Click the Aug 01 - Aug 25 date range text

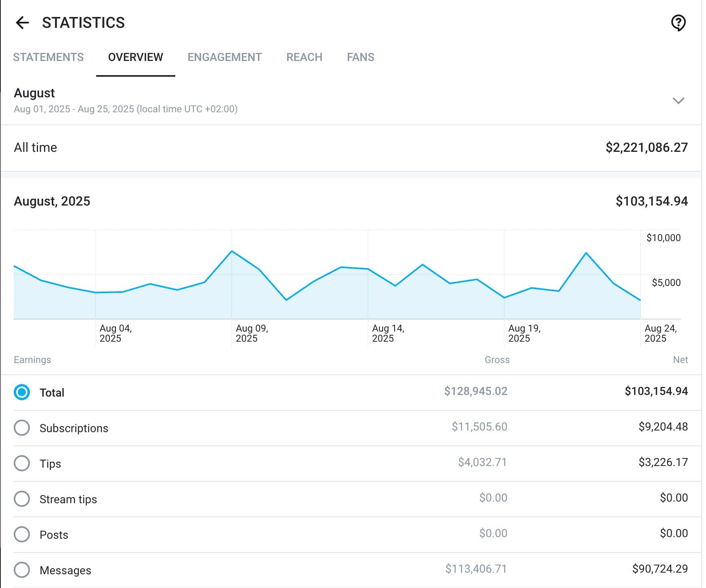coord(126,109)
